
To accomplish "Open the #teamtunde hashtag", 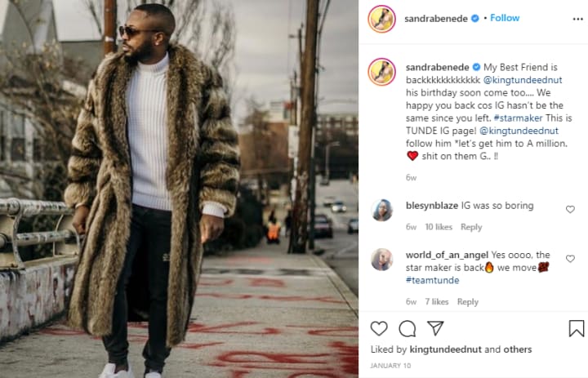I will tap(432, 280).
